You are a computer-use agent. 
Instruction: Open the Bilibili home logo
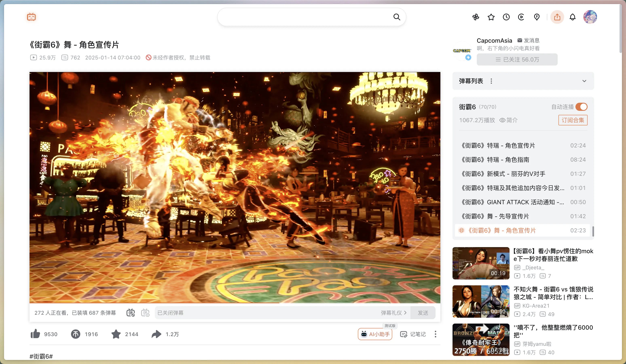(x=31, y=17)
